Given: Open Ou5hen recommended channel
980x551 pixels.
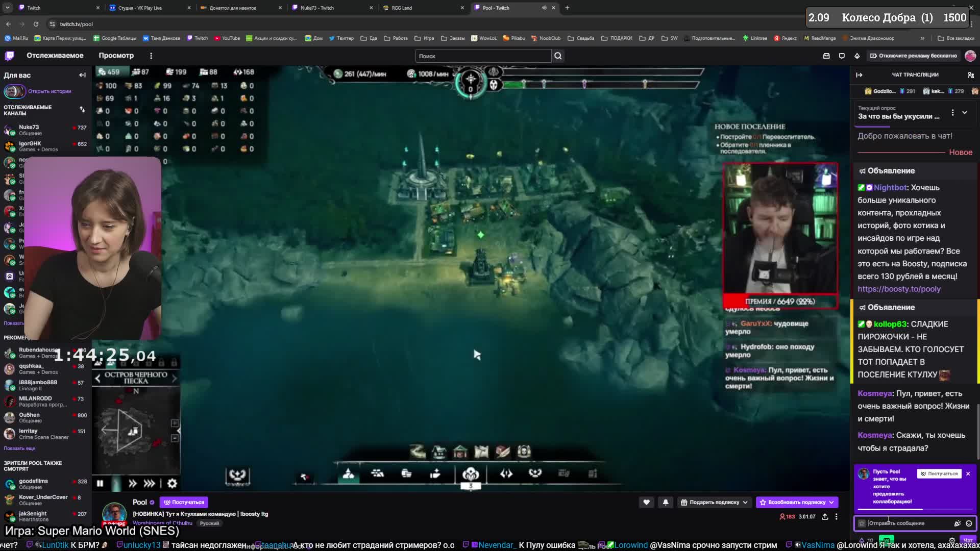Looking at the screenshot, I should 45,417.
